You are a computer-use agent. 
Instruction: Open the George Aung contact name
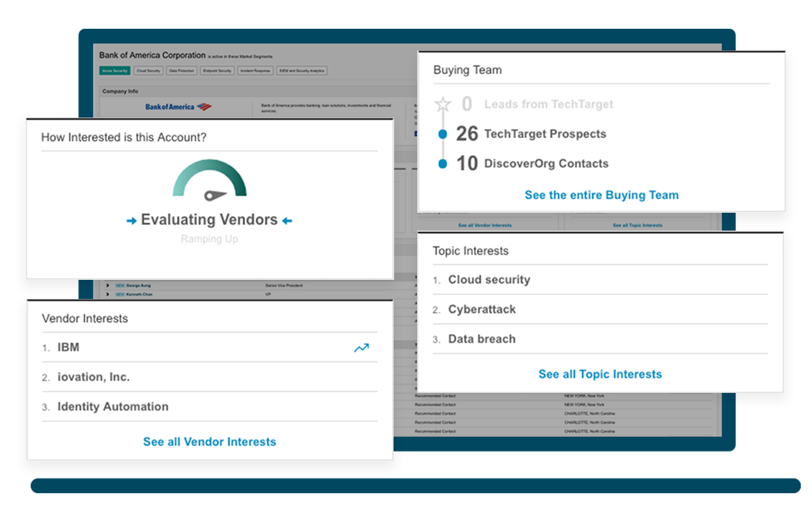(138, 285)
